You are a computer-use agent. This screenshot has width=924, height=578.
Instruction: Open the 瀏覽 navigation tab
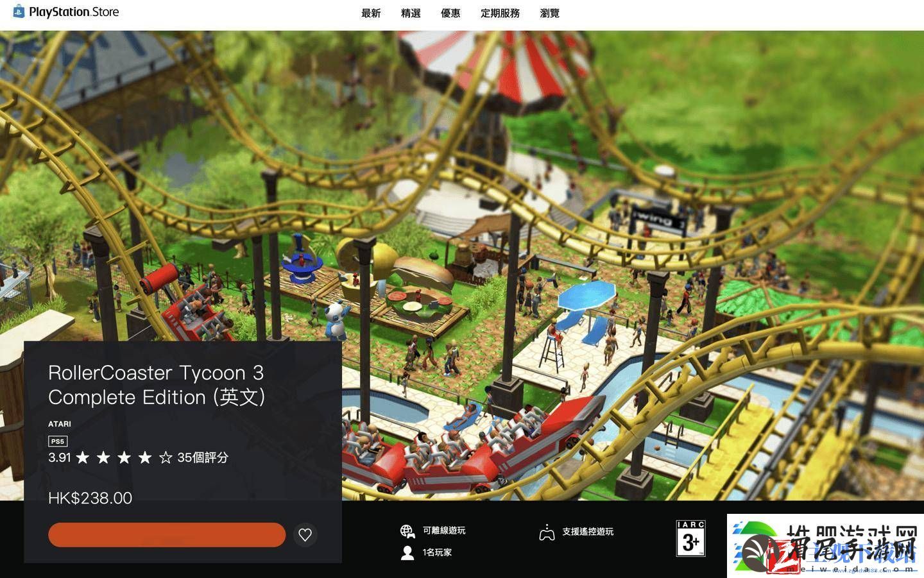[x=550, y=13]
